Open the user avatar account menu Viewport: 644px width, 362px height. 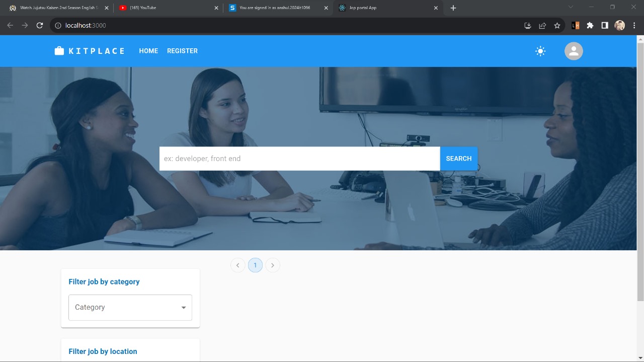coord(574,51)
